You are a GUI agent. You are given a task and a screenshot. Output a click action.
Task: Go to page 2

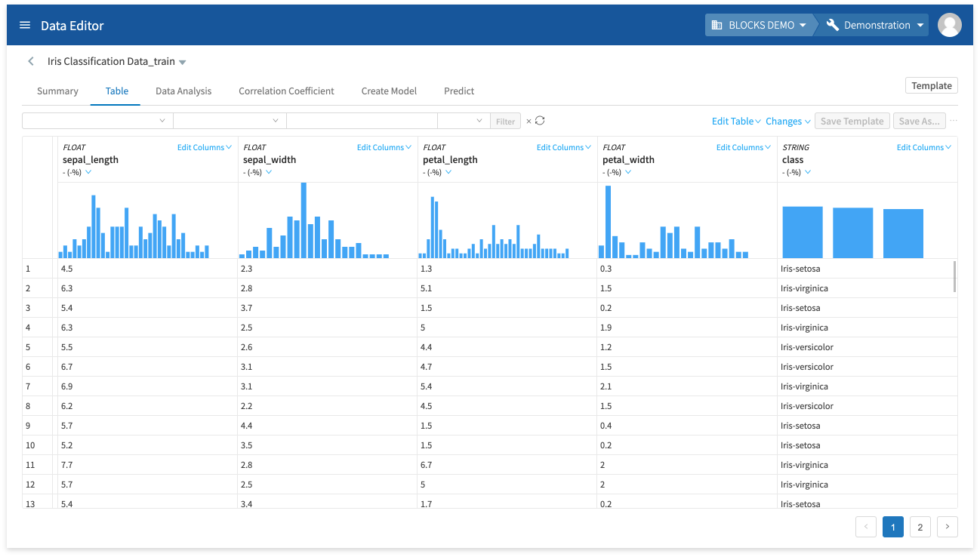[920, 527]
